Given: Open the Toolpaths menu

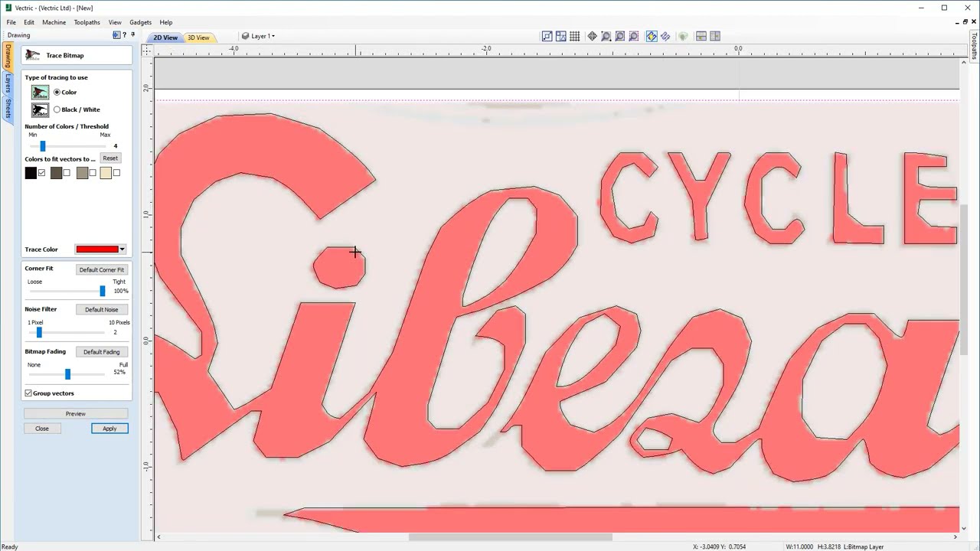Looking at the screenshot, I should point(87,22).
